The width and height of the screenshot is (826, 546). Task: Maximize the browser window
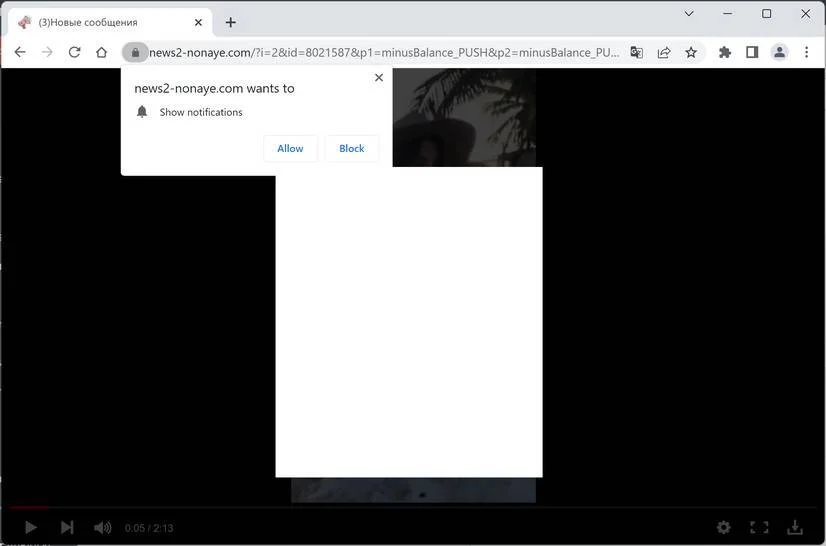click(x=766, y=14)
